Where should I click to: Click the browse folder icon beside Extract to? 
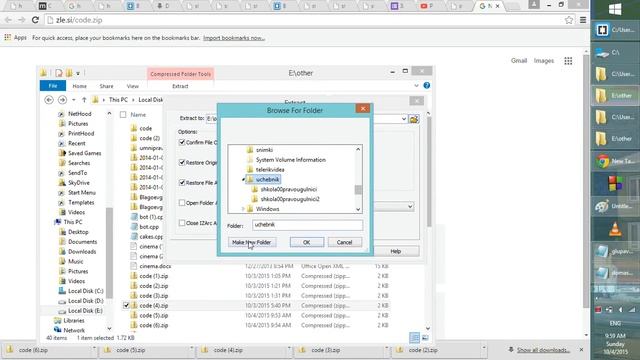(414, 119)
